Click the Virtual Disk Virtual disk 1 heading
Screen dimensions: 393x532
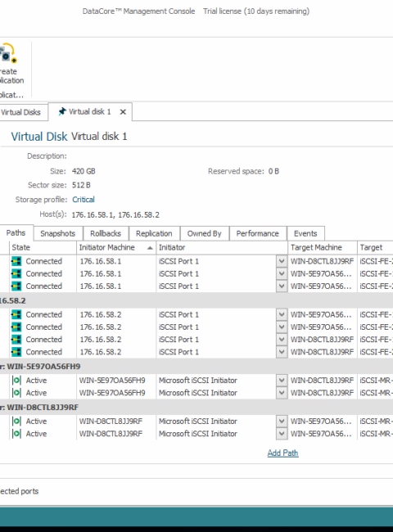coord(69,137)
